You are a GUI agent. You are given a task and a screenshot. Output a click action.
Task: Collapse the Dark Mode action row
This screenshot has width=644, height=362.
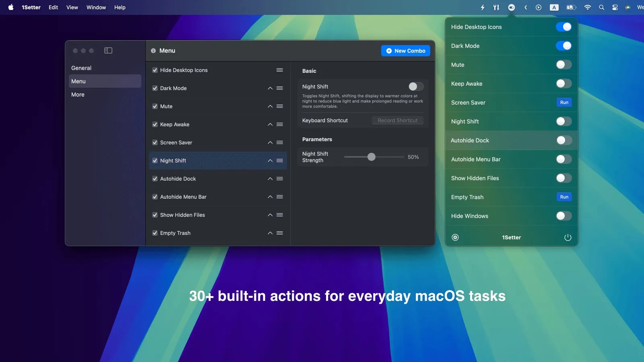pos(270,88)
